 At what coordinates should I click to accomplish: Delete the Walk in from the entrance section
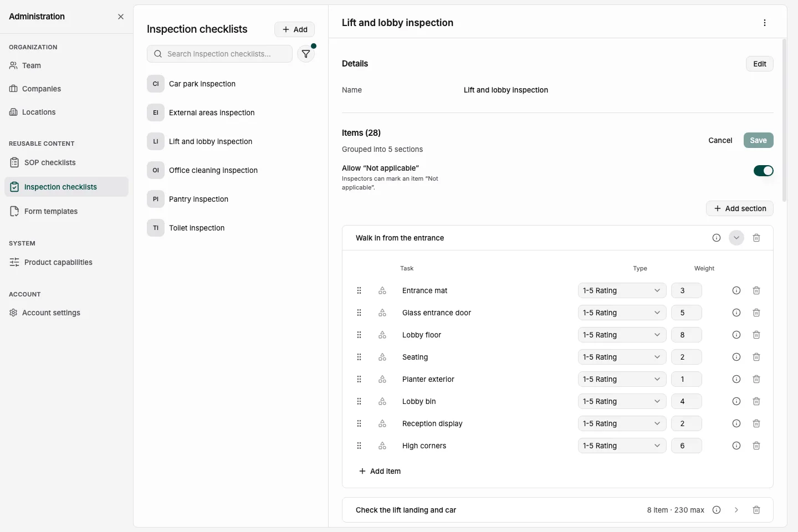pos(756,238)
